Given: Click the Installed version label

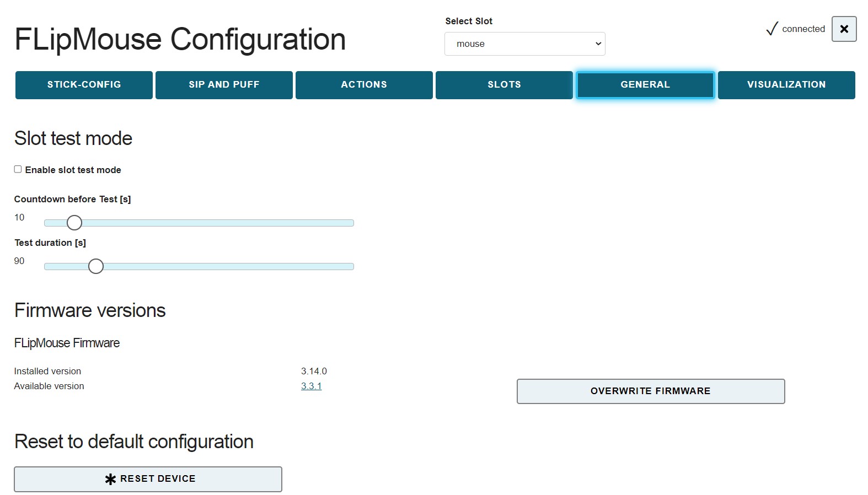Looking at the screenshot, I should (x=47, y=371).
